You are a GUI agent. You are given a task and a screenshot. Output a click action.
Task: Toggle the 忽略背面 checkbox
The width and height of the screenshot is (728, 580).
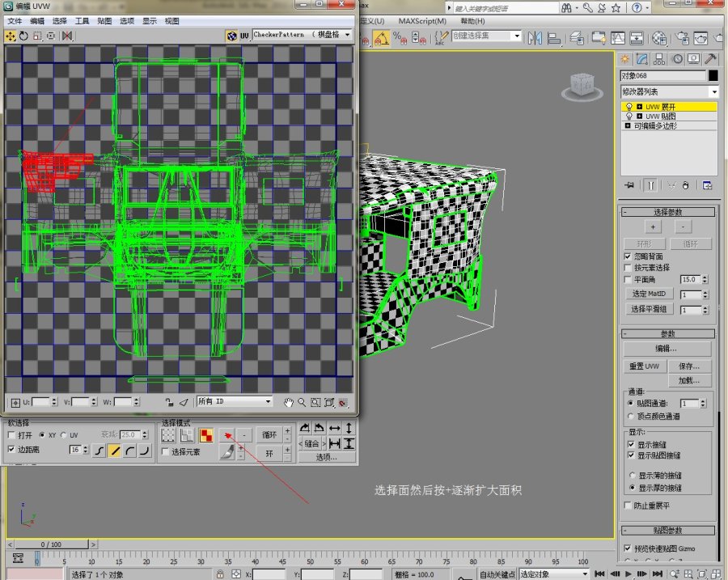point(628,256)
